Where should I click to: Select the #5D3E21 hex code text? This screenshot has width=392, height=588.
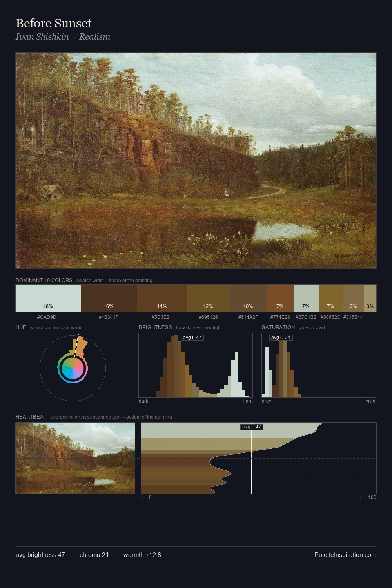[x=162, y=317]
